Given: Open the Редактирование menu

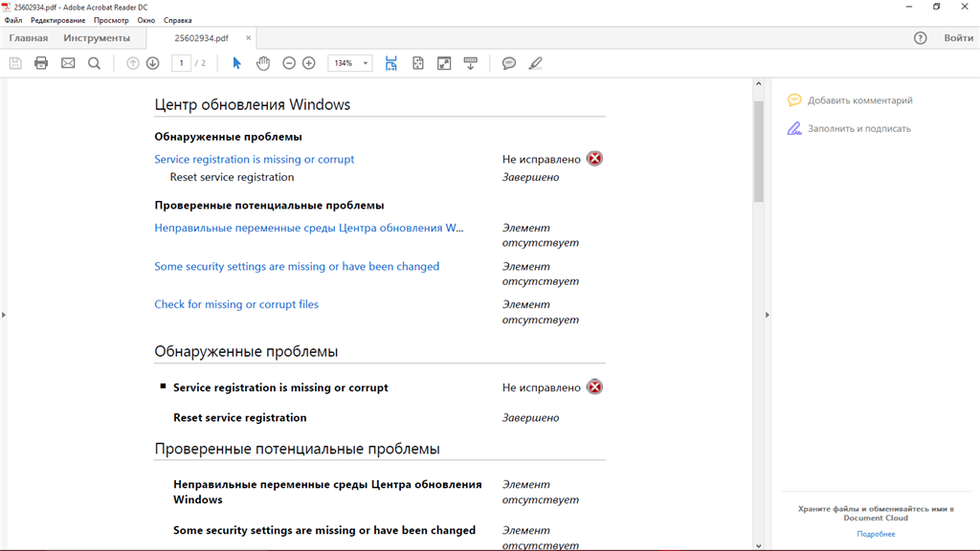Looking at the screenshot, I should [x=58, y=20].
